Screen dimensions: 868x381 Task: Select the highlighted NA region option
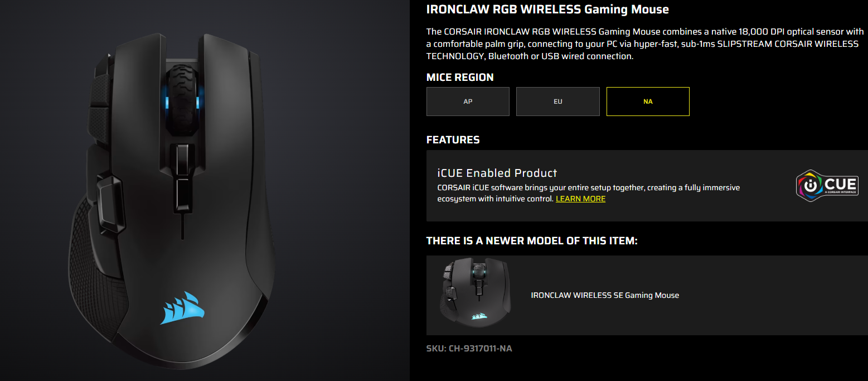[648, 102]
